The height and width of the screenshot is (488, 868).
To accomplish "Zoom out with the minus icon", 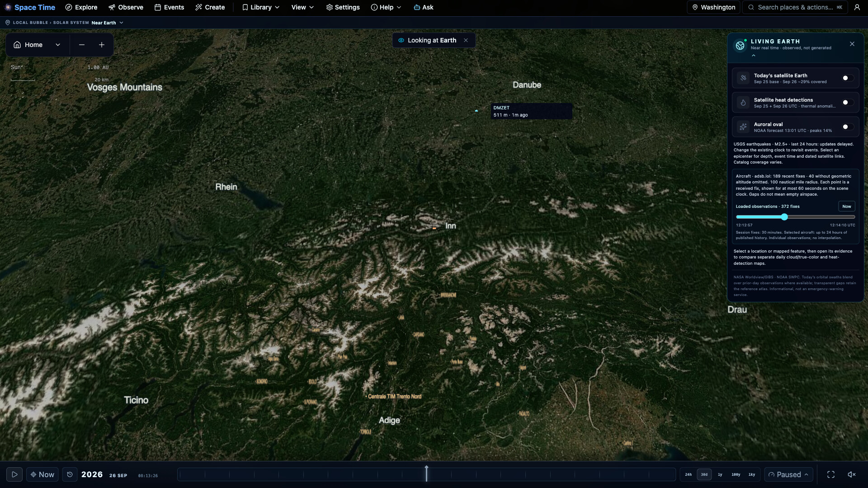I will click(x=82, y=45).
